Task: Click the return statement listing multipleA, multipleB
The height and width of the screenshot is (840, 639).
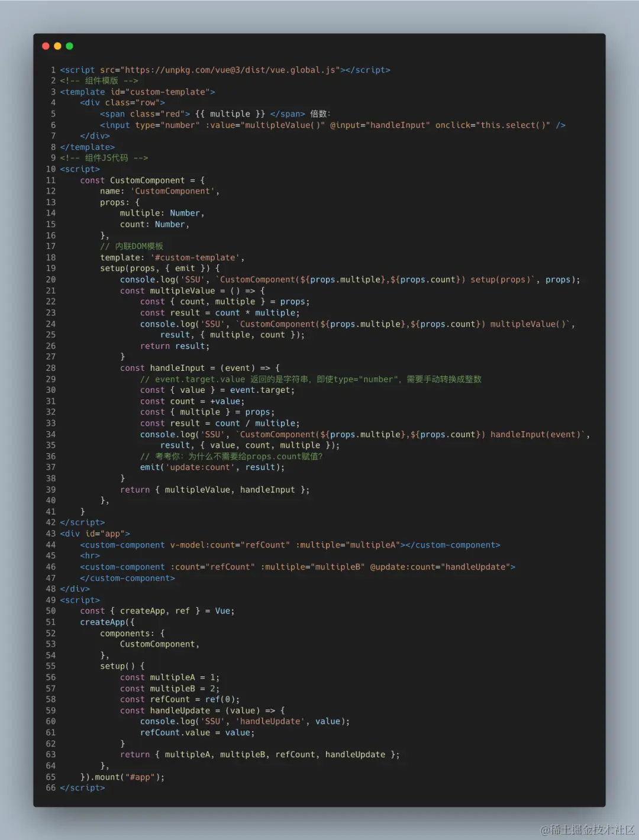Action: coord(260,755)
